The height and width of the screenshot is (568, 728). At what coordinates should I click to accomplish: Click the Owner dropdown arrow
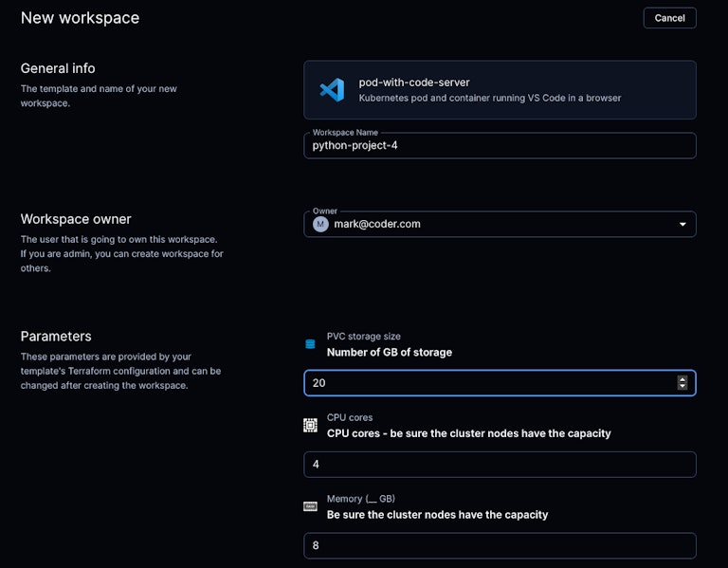[x=682, y=225]
